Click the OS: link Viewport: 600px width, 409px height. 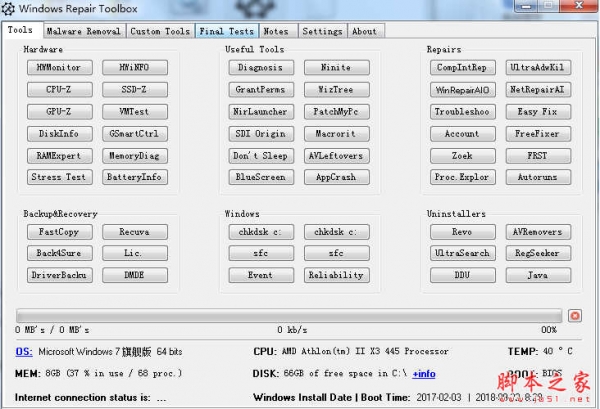[x=24, y=352]
